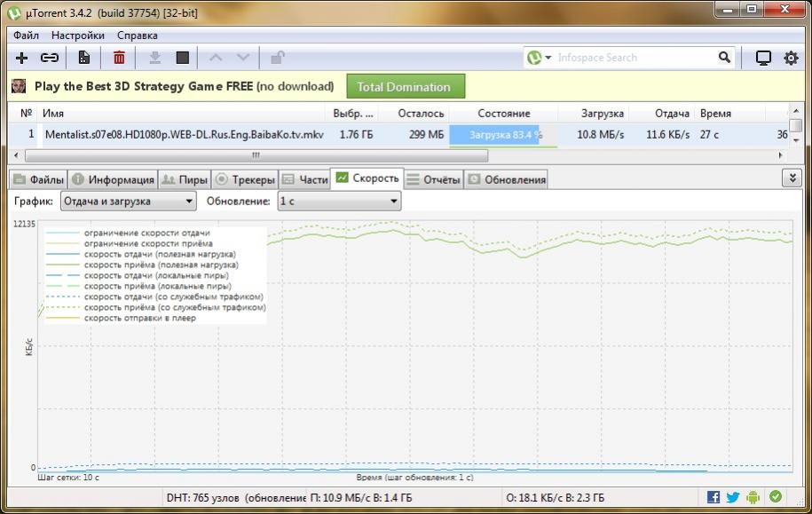Click the torrent list scroll-right arrow
Image resolution: width=812 pixels, height=514 pixels.
click(781, 155)
